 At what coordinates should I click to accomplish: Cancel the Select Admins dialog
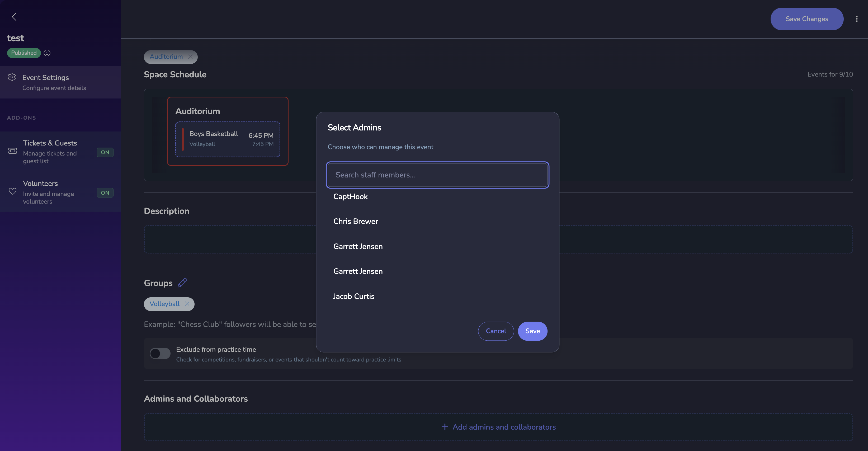click(496, 331)
